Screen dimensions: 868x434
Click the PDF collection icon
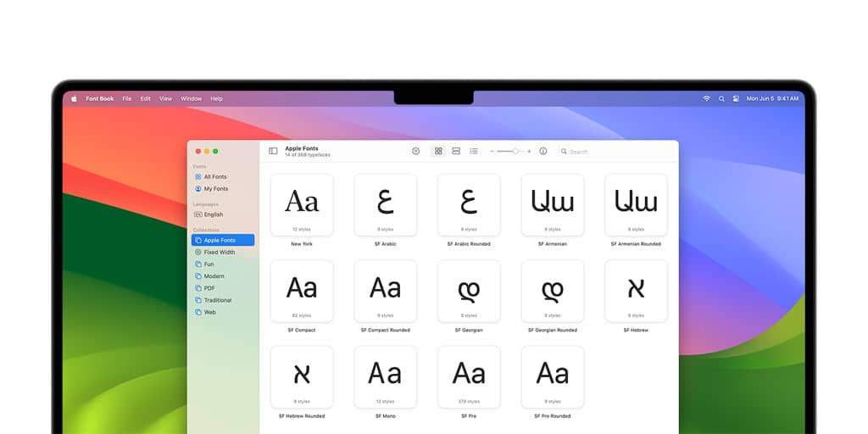pyautogui.click(x=198, y=288)
